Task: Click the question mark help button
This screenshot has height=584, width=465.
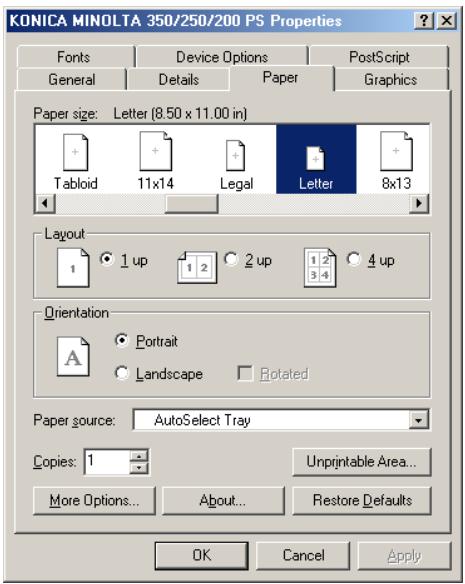Action: tap(424, 20)
